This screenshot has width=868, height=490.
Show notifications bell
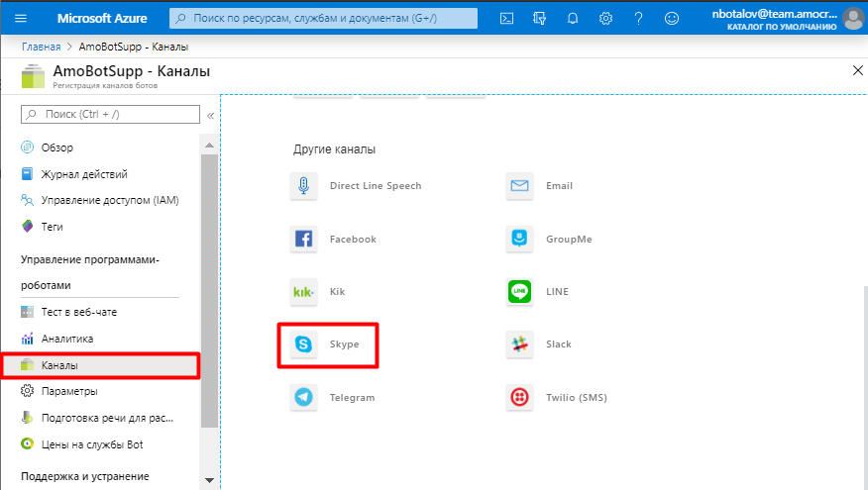point(573,18)
